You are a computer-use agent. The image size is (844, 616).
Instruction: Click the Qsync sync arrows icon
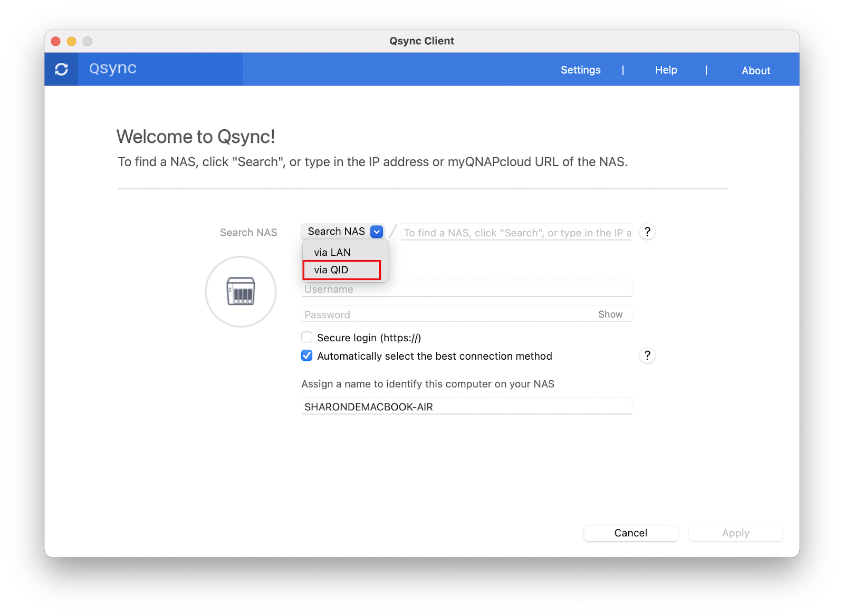(x=61, y=69)
